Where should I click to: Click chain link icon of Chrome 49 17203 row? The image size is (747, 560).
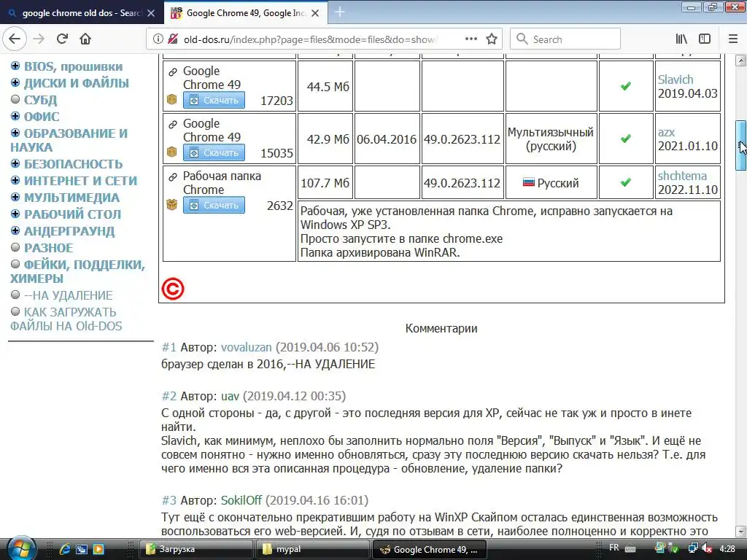172,72
